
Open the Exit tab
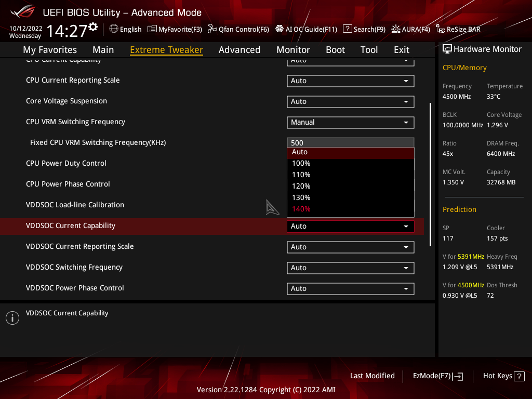pyautogui.click(x=402, y=50)
